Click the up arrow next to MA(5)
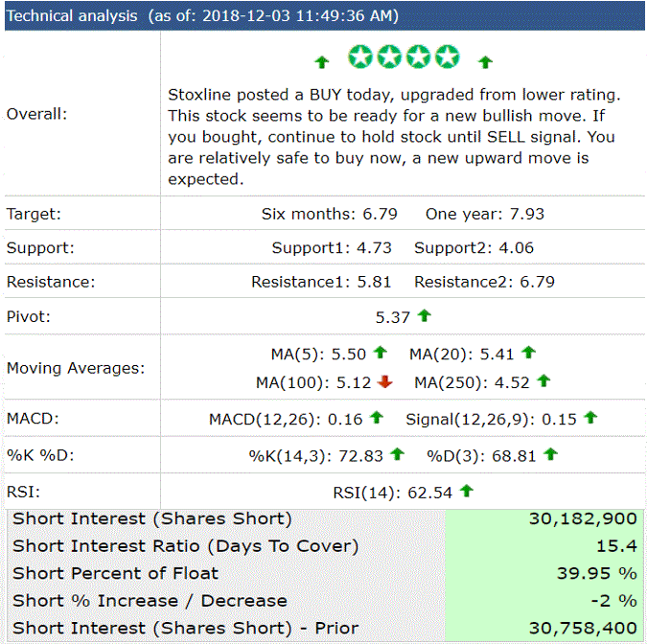The height and width of the screenshot is (644, 647). click(380, 353)
